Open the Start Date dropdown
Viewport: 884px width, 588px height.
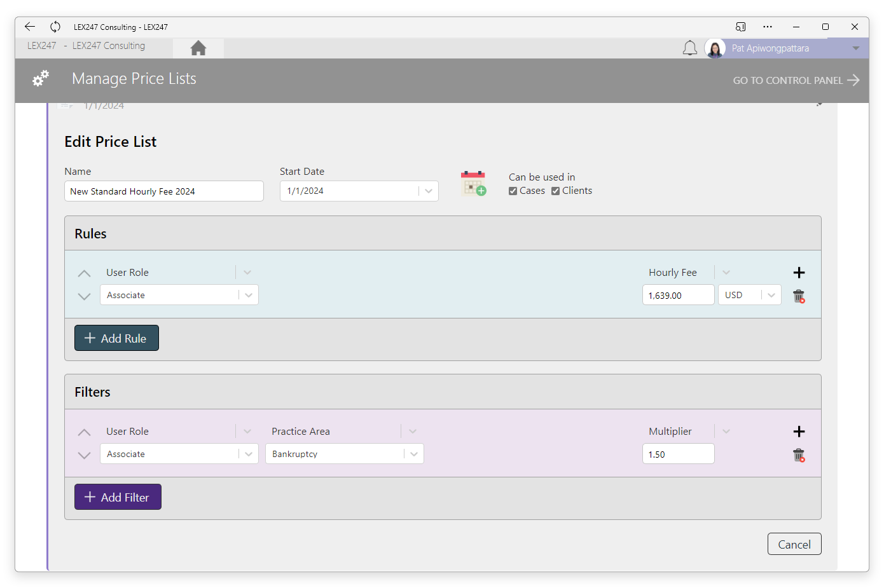point(429,191)
